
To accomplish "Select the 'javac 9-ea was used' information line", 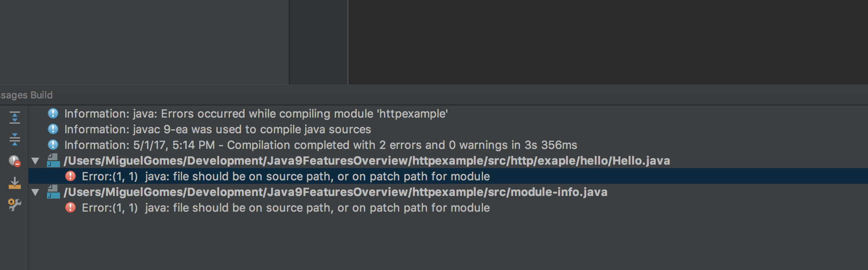I will tap(217, 129).
